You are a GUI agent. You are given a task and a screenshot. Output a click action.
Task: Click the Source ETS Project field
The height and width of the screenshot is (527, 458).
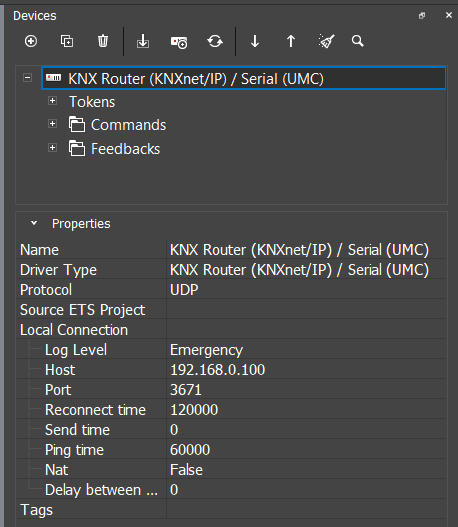(x=306, y=310)
